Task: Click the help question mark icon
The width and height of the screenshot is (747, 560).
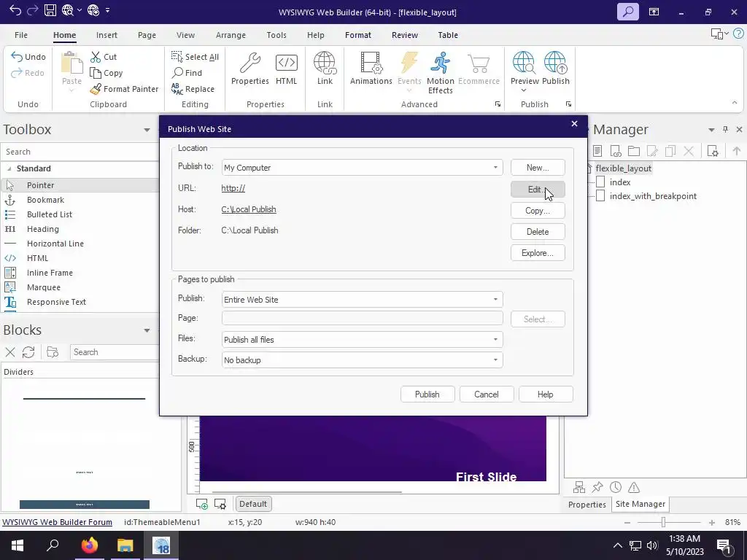Action: 738,34
